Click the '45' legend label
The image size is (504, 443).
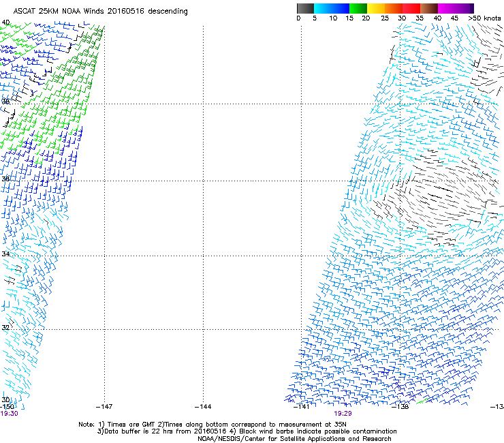click(x=454, y=18)
